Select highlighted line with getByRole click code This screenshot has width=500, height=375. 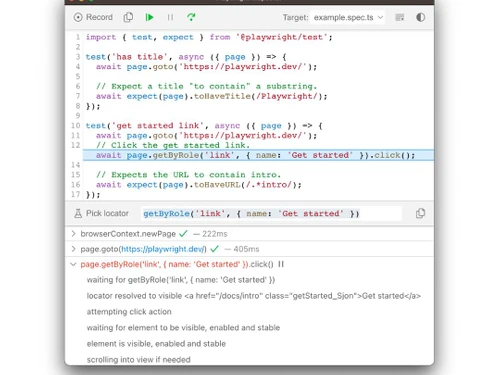coord(258,155)
